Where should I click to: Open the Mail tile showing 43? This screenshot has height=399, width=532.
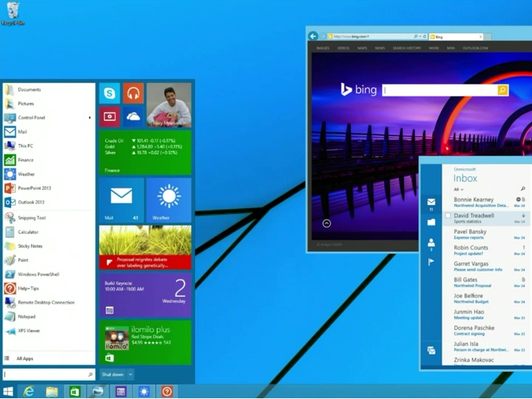pyautogui.click(x=122, y=200)
